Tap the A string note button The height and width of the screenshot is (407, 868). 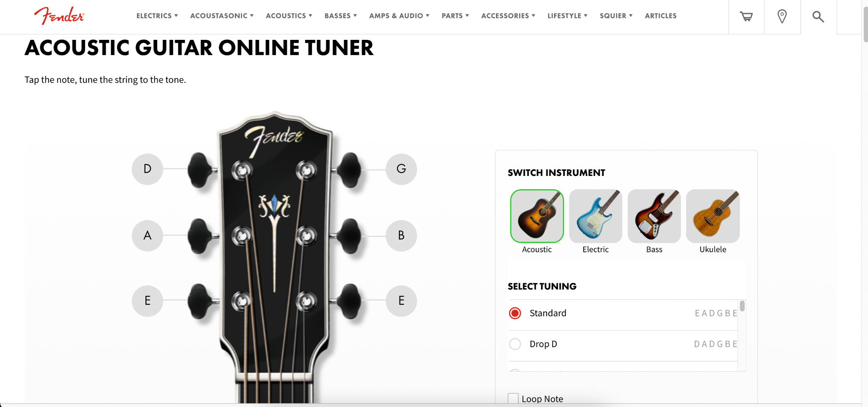[147, 236]
